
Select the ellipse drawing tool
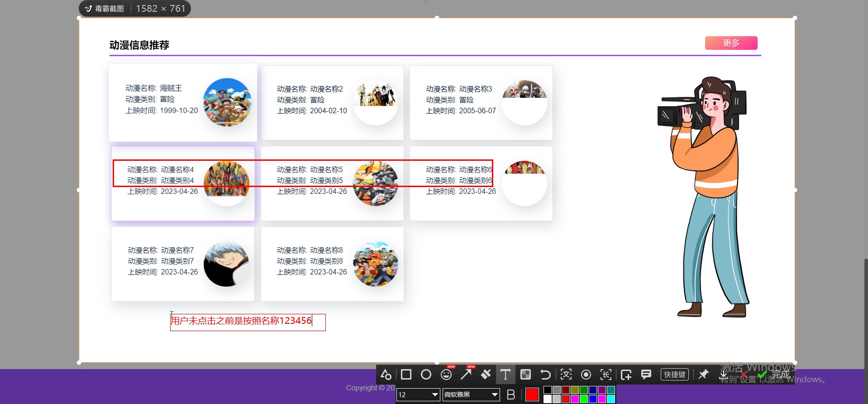426,375
